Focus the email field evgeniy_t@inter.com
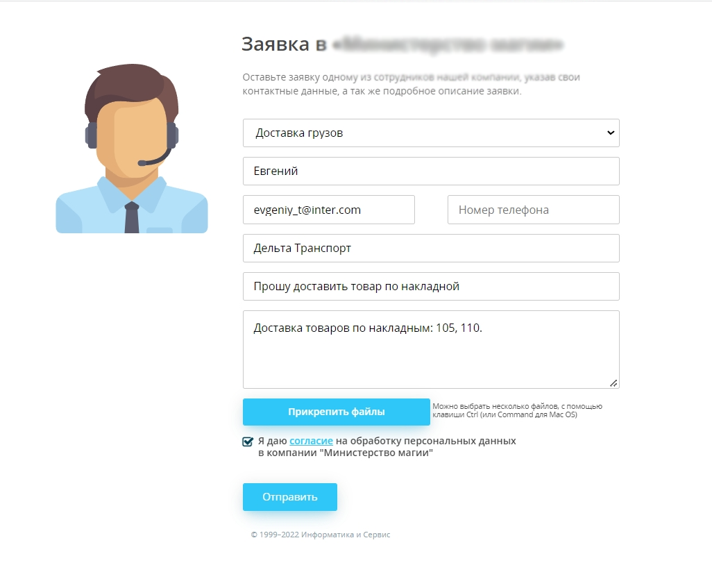This screenshot has height=588, width=712. [x=329, y=210]
